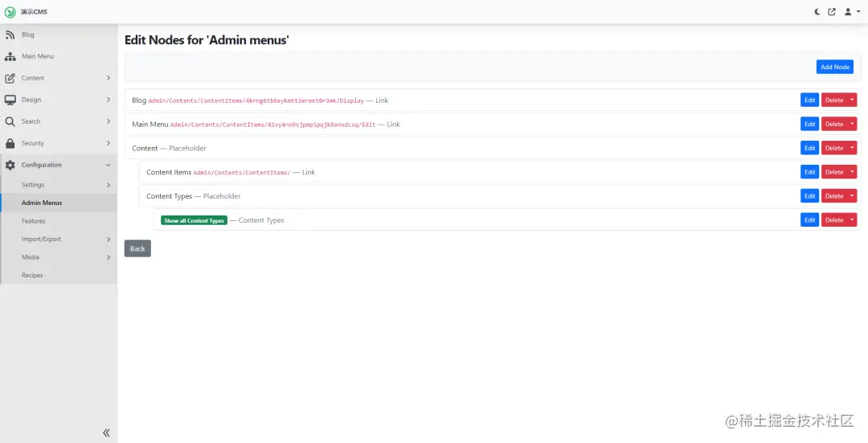This screenshot has width=868, height=443.
Task: Open Recipes under Configuration
Action: coord(32,275)
